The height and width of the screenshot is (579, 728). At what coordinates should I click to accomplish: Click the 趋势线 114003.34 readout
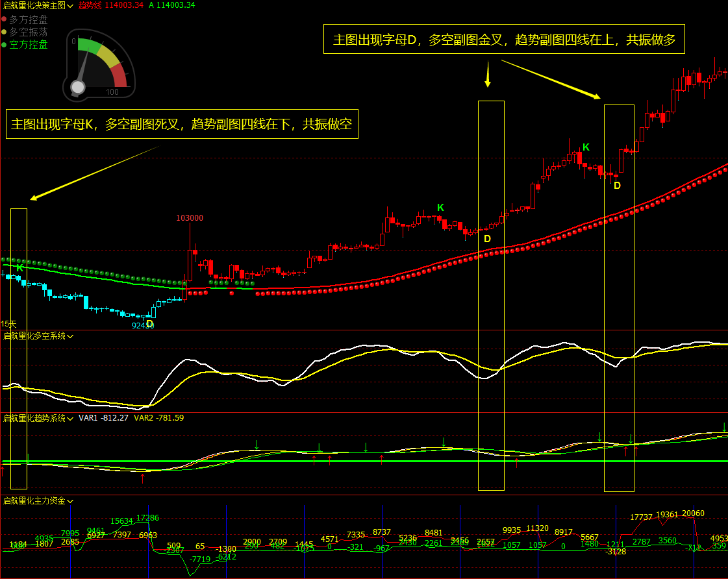pyautogui.click(x=111, y=5)
